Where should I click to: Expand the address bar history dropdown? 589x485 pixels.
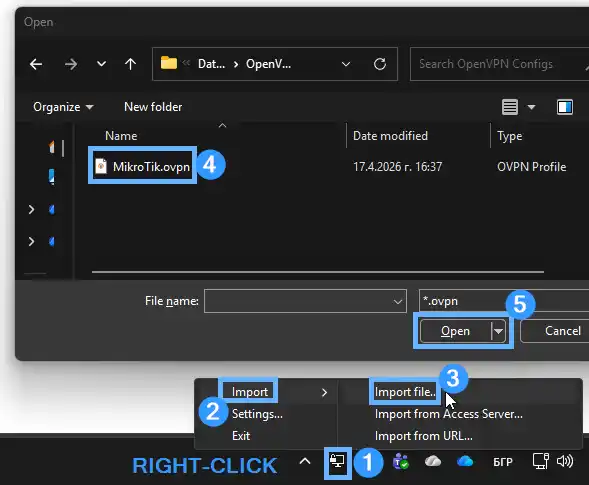(346, 64)
